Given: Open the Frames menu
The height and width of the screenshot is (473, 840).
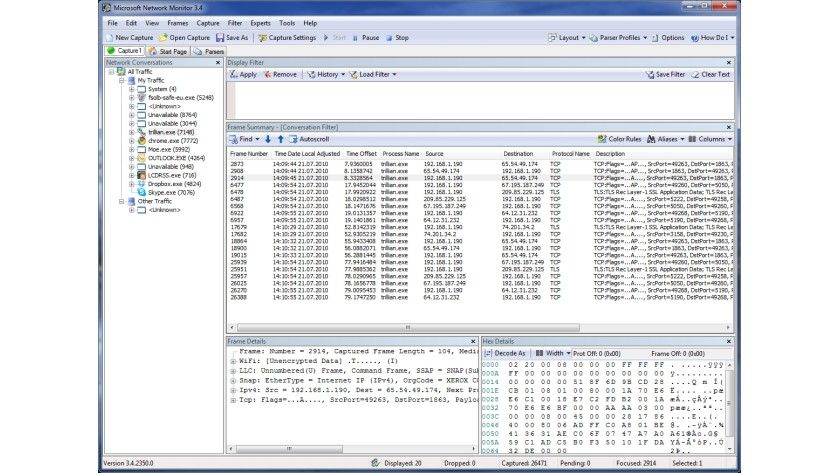Looking at the screenshot, I should click(177, 23).
